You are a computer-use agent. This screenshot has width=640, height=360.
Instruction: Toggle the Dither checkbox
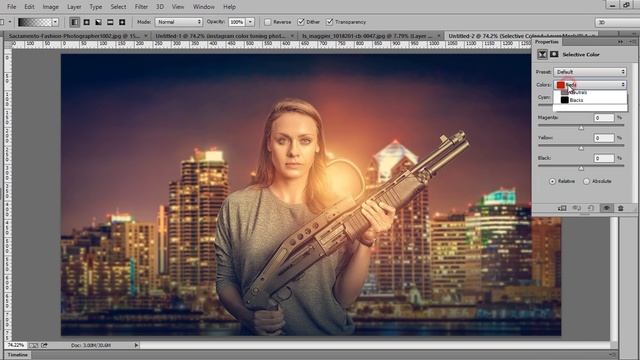coord(301,22)
